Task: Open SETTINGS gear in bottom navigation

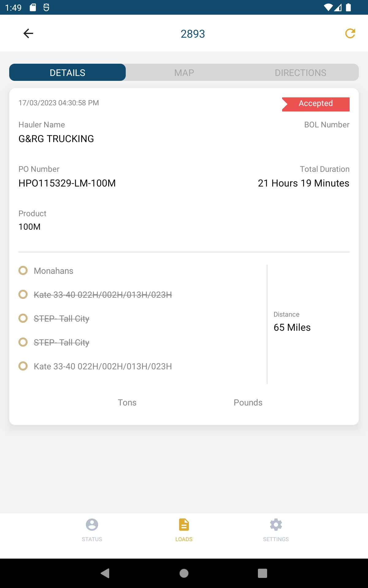Action: 276,530
